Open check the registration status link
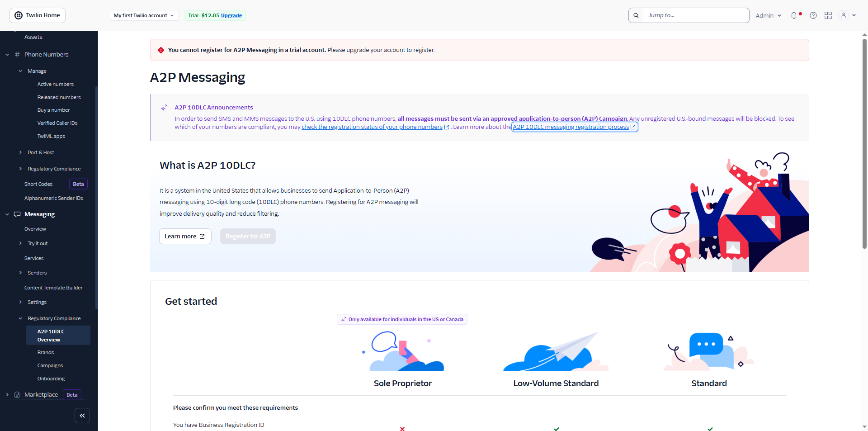This screenshot has height=431, width=868. (x=372, y=127)
